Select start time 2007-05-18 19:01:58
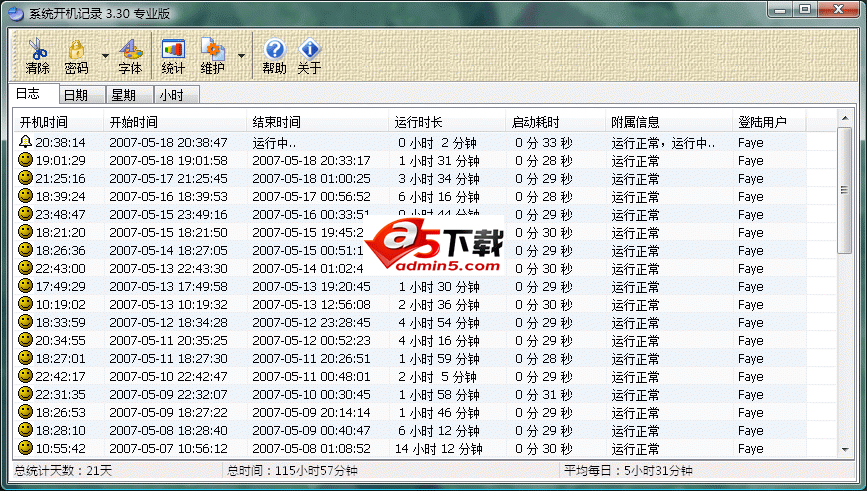 click(168, 160)
